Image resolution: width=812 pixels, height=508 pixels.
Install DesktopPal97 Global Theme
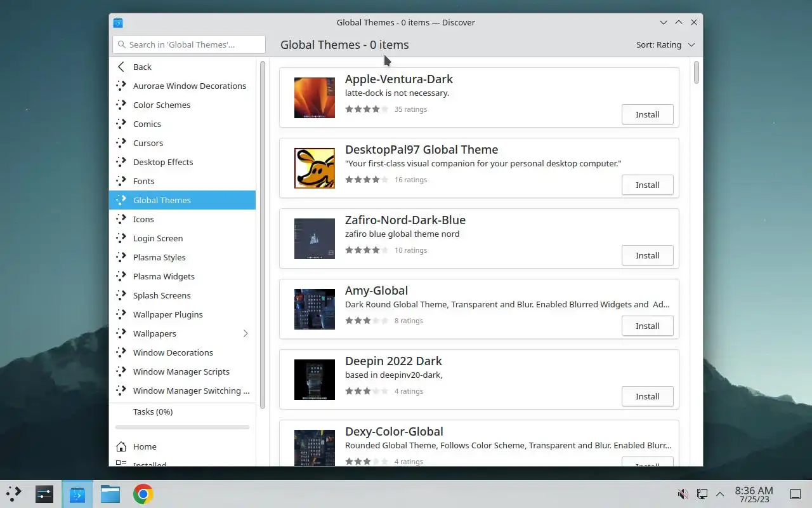pos(647,185)
